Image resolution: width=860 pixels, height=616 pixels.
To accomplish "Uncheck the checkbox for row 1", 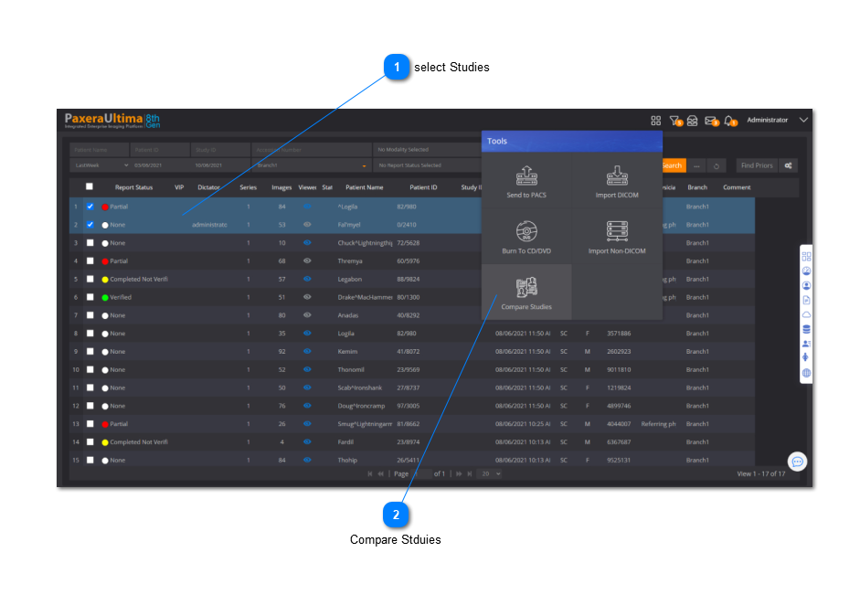I will point(90,207).
